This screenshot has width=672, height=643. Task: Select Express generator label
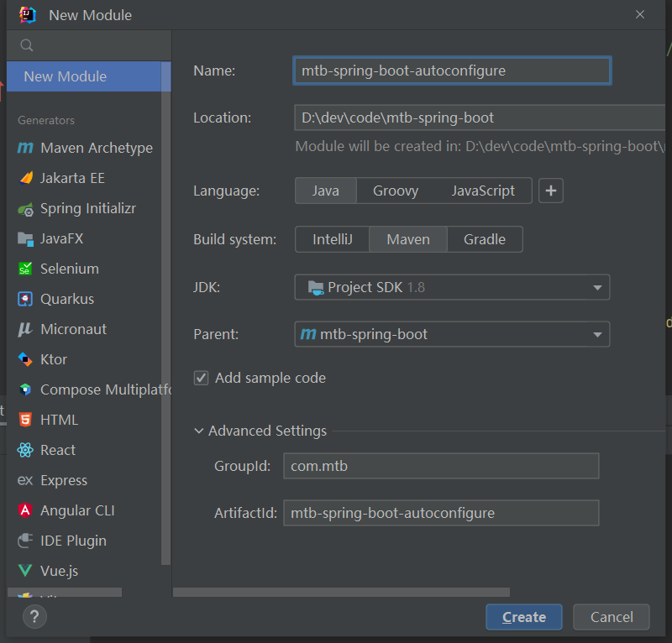[64, 481]
